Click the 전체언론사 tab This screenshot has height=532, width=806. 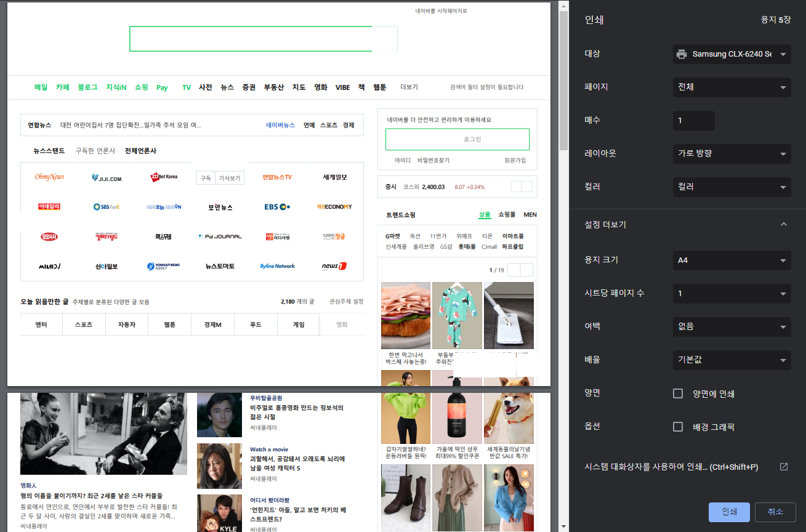[x=140, y=151]
